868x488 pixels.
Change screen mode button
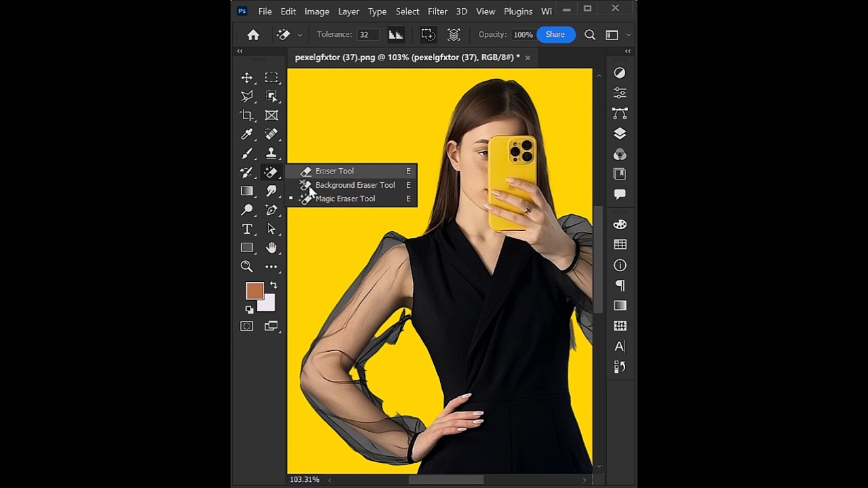(271, 326)
